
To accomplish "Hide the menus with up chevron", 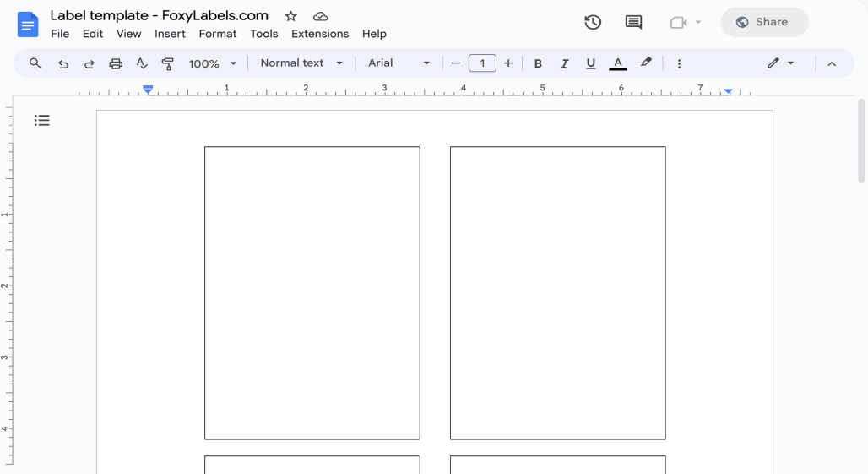I will coord(832,63).
